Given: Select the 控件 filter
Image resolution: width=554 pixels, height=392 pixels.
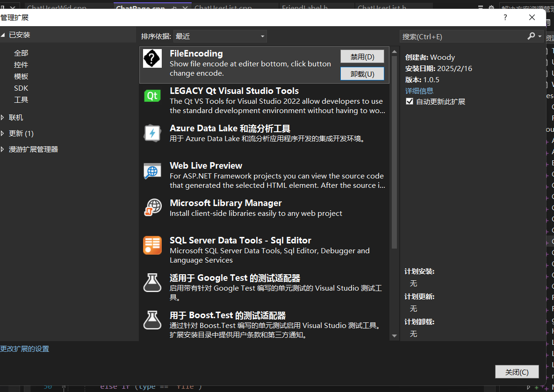Looking at the screenshot, I should (x=21, y=64).
